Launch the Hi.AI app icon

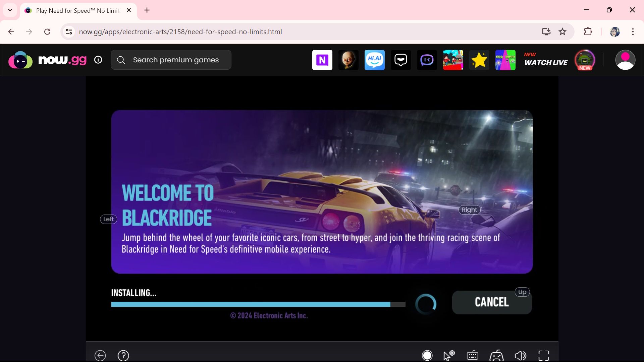(x=375, y=60)
